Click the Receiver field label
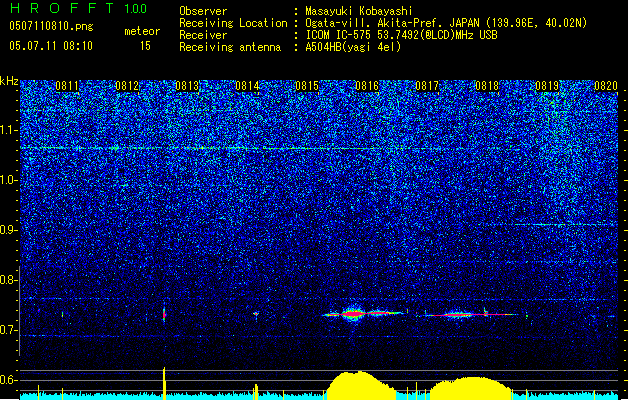629x400 pixels. point(203,35)
